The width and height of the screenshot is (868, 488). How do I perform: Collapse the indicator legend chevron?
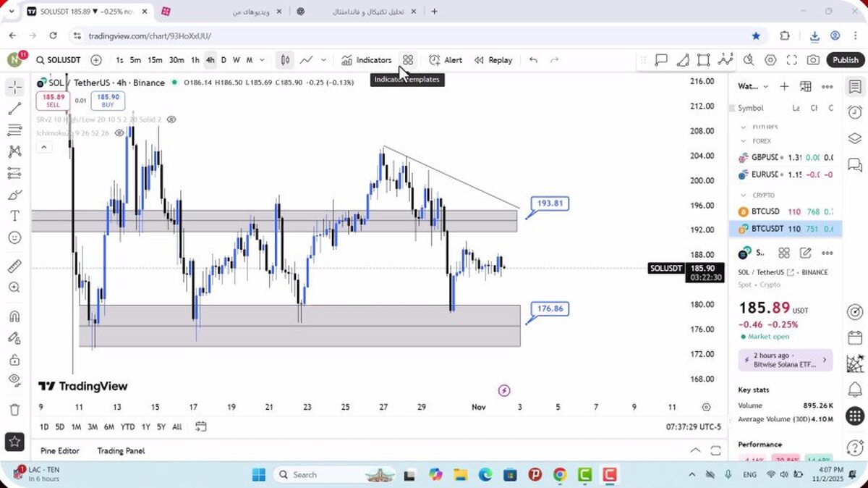pyautogui.click(x=43, y=148)
